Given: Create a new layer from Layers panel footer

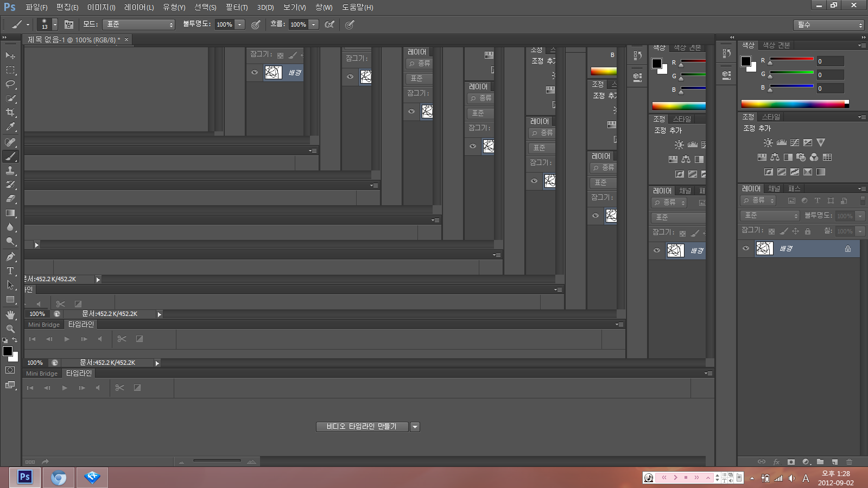Looking at the screenshot, I should click(x=835, y=462).
